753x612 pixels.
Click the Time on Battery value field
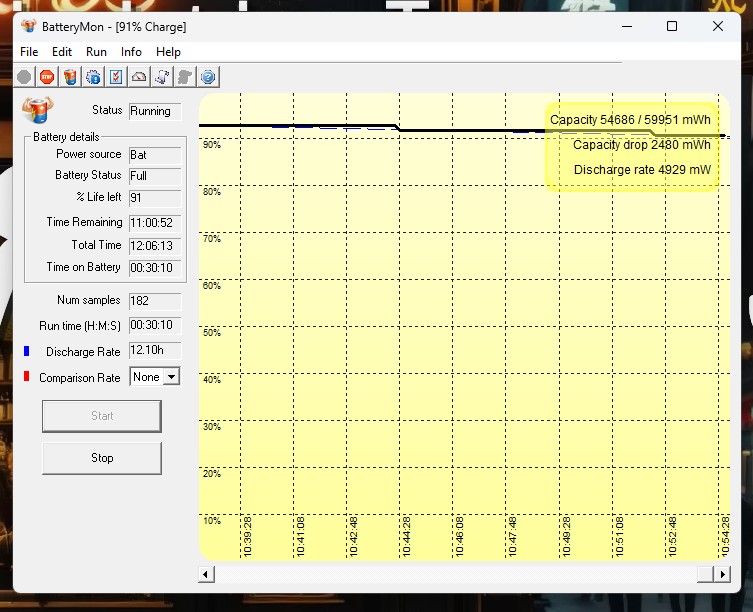coord(155,268)
